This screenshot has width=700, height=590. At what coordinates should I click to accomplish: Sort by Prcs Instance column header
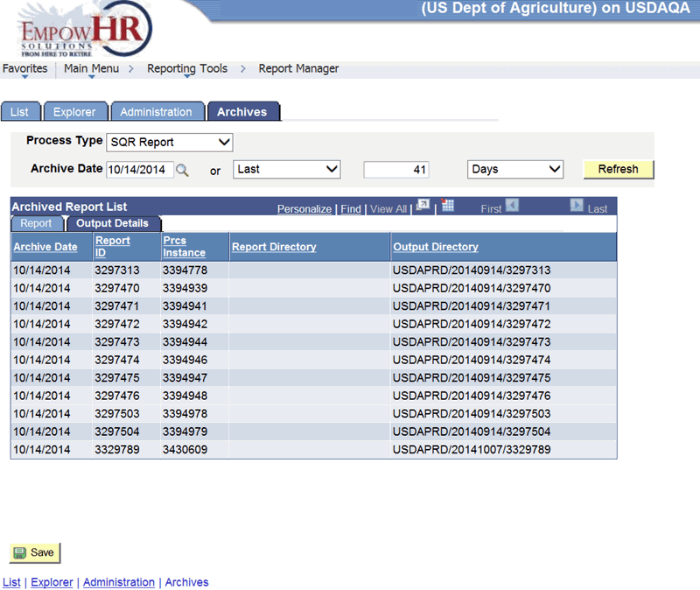(184, 247)
